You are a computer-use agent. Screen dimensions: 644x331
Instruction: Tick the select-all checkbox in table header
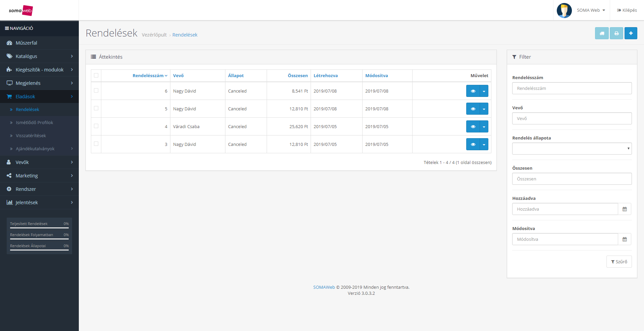pos(96,75)
